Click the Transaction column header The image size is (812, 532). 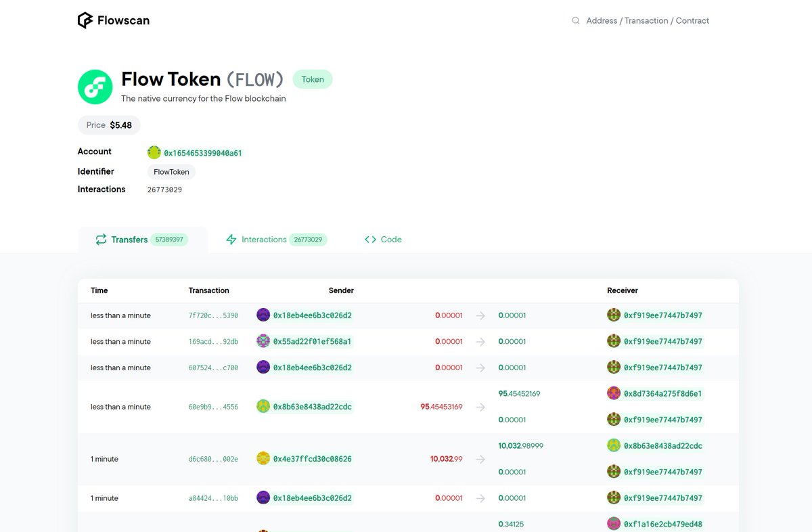(x=209, y=290)
